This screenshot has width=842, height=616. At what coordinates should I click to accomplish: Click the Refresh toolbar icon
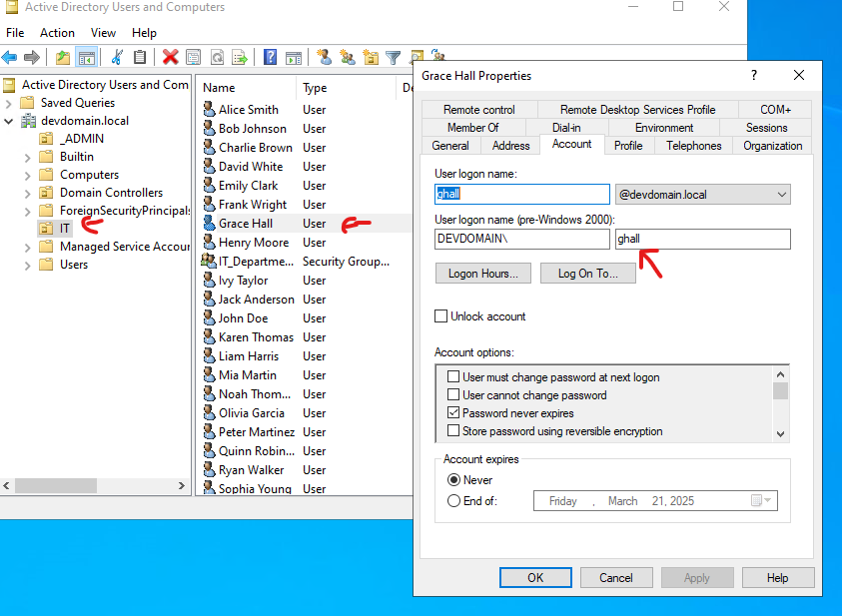[217, 57]
